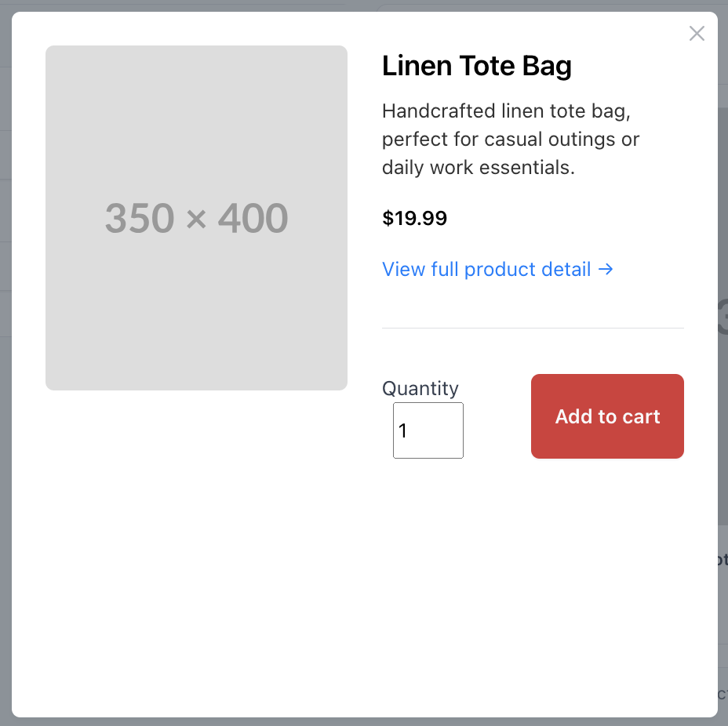Click the partially visible text at right edge
728x726 pixels.
pyautogui.click(x=723, y=559)
